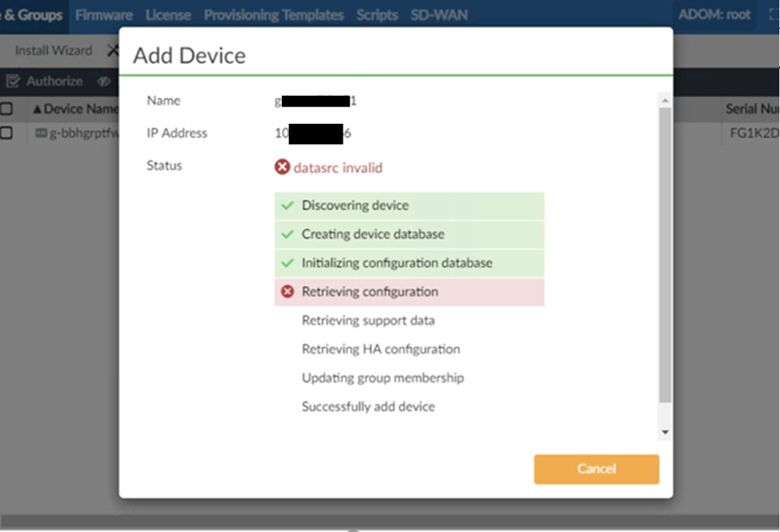Open the ADOM: root selector
Image resolution: width=780 pixels, height=532 pixels.
(x=714, y=15)
